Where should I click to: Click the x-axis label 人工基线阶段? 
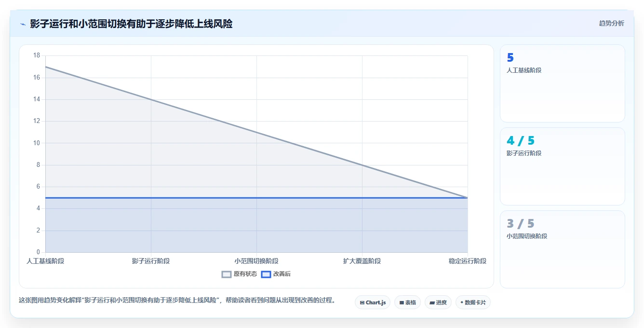click(x=45, y=261)
